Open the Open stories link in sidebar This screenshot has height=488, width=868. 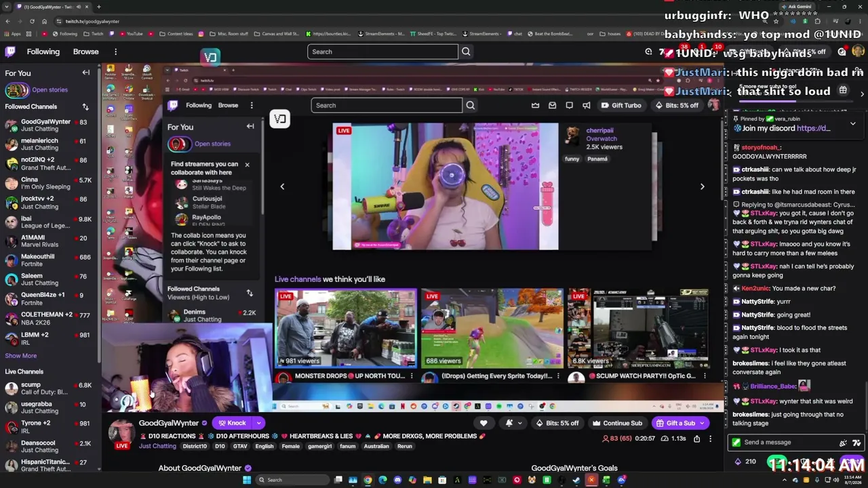click(50, 89)
